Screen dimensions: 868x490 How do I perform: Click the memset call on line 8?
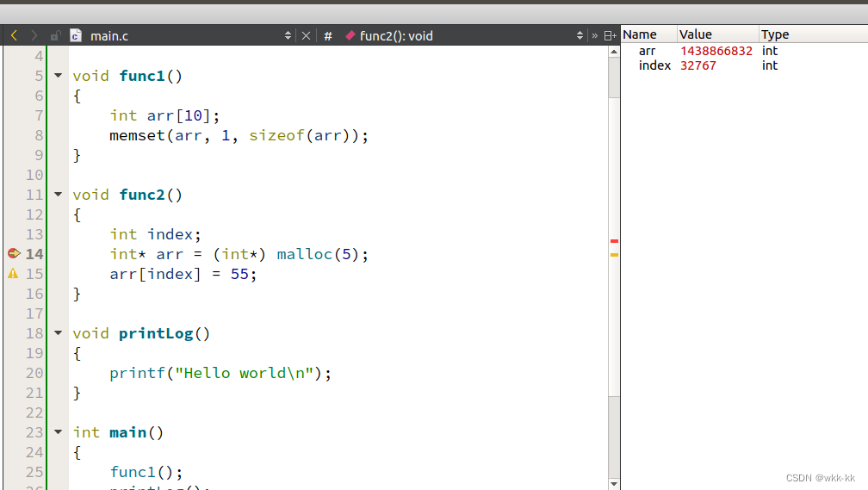pos(137,135)
